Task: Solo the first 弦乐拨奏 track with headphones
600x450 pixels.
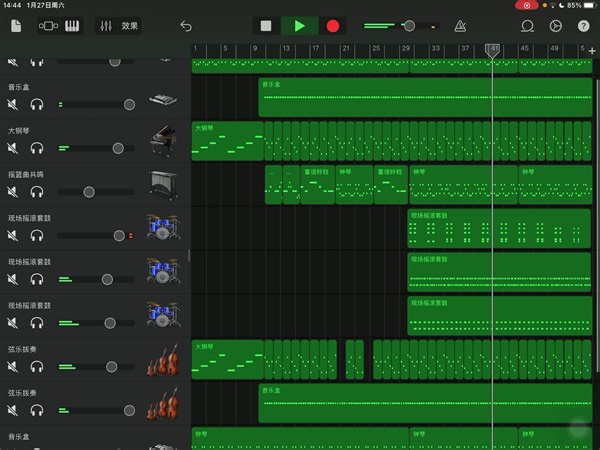Action: click(x=37, y=367)
